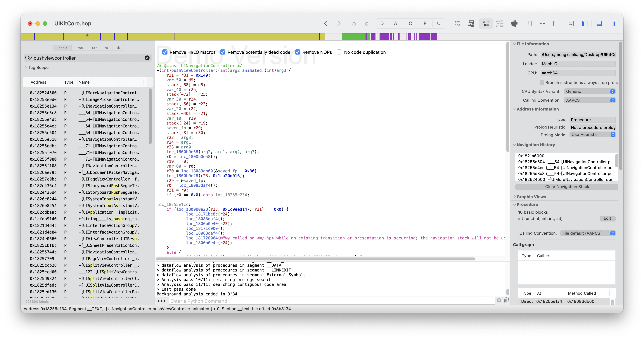The height and width of the screenshot is (340, 644).
Task: Split the view horizontally
Action: [x=542, y=23]
